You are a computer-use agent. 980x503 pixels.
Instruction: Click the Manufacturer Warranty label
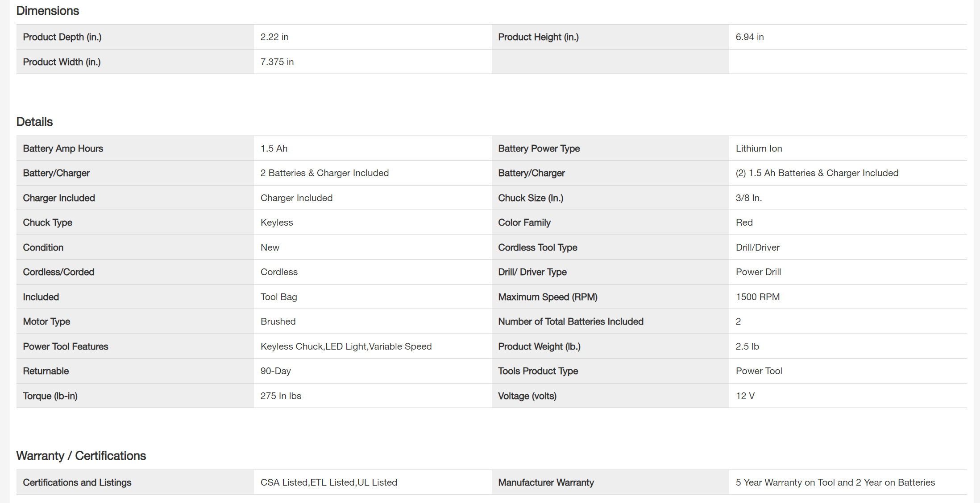click(x=546, y=482)
